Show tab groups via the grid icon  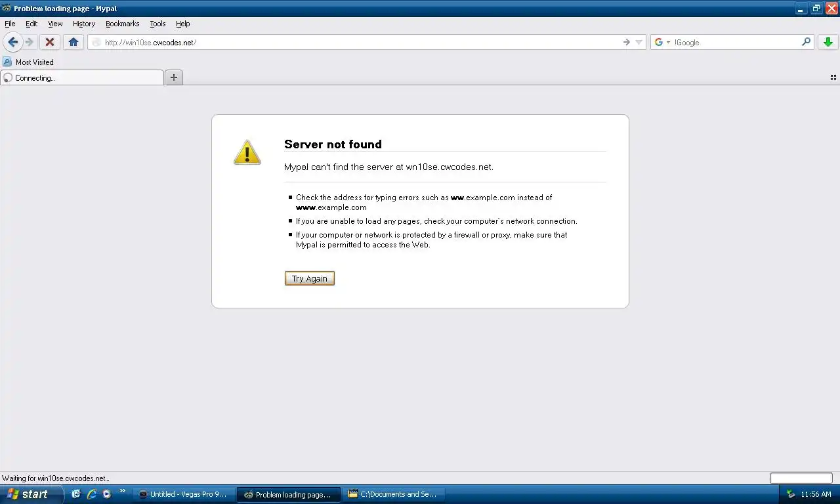[x=833, y=77]
